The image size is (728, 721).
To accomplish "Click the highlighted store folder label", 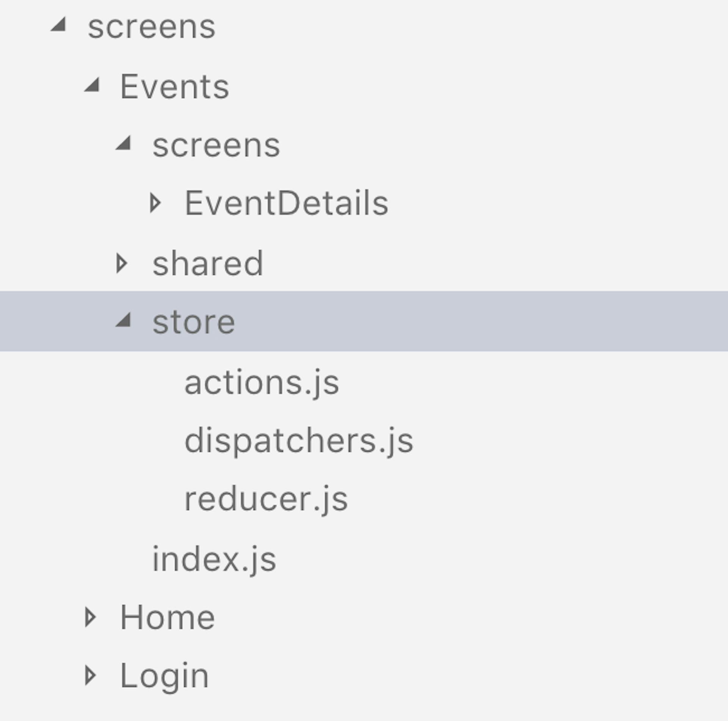I will pos(194,322).
